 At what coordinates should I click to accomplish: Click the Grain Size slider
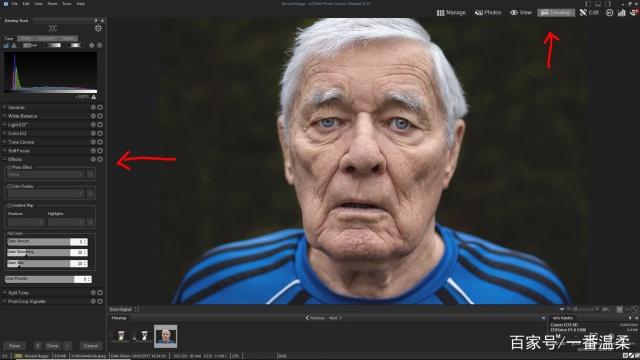pos(38,263)
